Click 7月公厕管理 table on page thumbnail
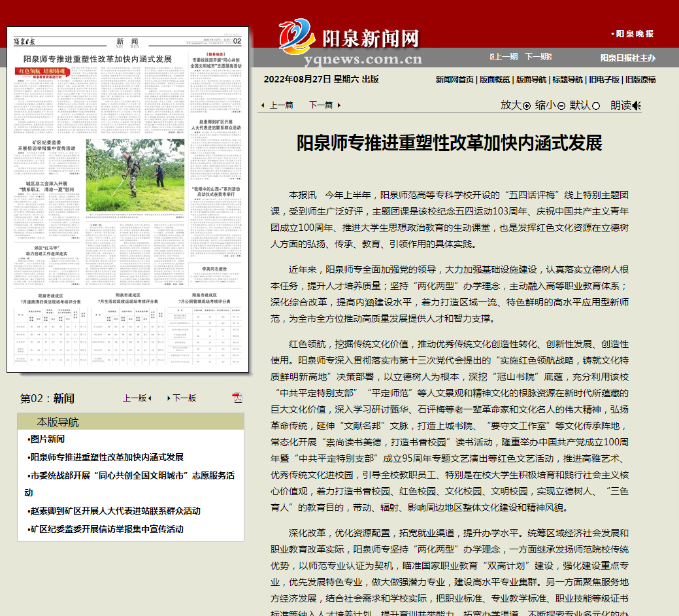 (205, 328)
